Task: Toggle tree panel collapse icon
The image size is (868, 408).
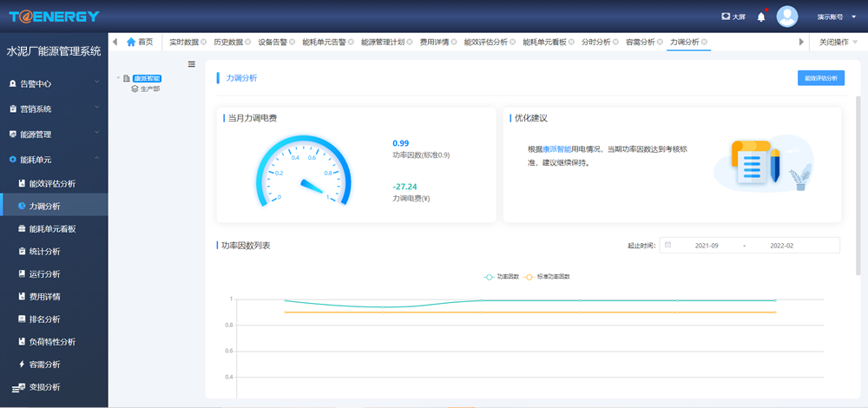Action: click(x=192, y=64)
